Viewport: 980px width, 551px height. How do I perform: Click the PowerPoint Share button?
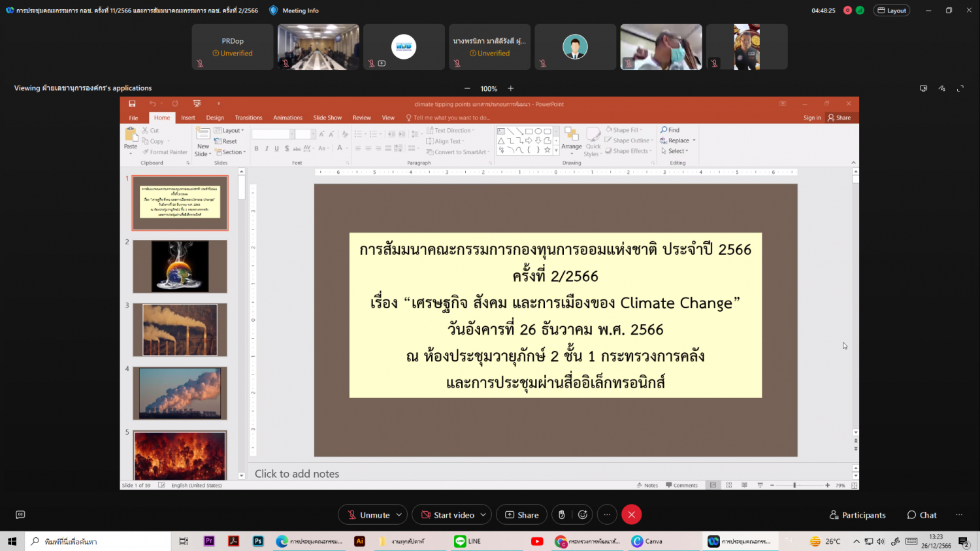(x=840, y=118)
